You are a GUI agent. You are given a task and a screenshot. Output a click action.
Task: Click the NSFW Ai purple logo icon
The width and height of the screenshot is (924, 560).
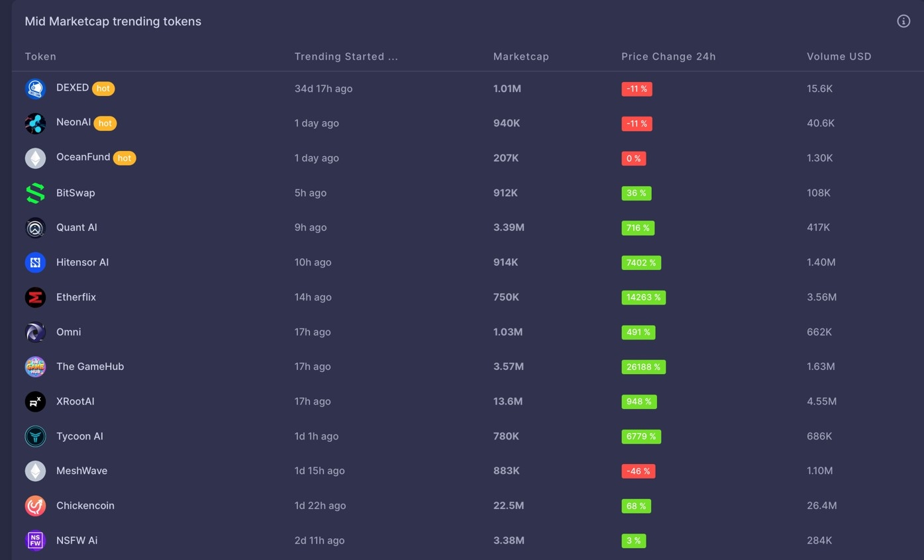pos(35,540)
